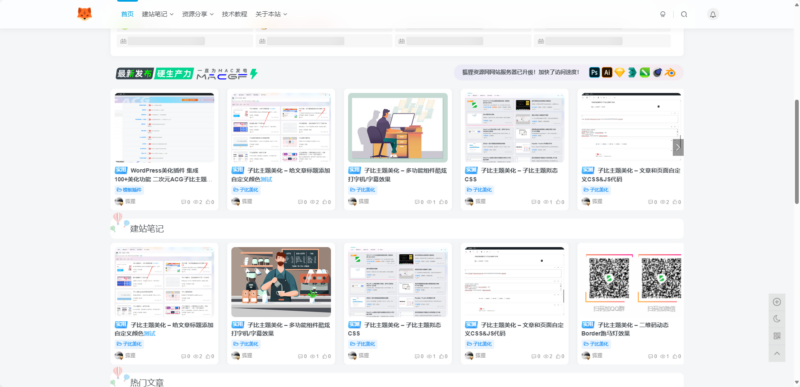This screenshot has width=800, height=387.
Task: Open 文章和页面自定义CSS&JS title in 最新发布 row
Action: click(632, 175)
